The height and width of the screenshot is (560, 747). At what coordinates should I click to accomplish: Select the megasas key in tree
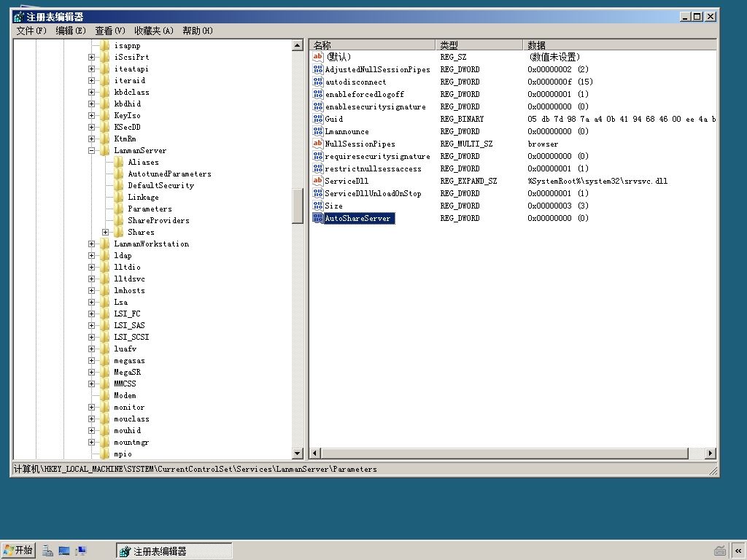click(130, 360)
